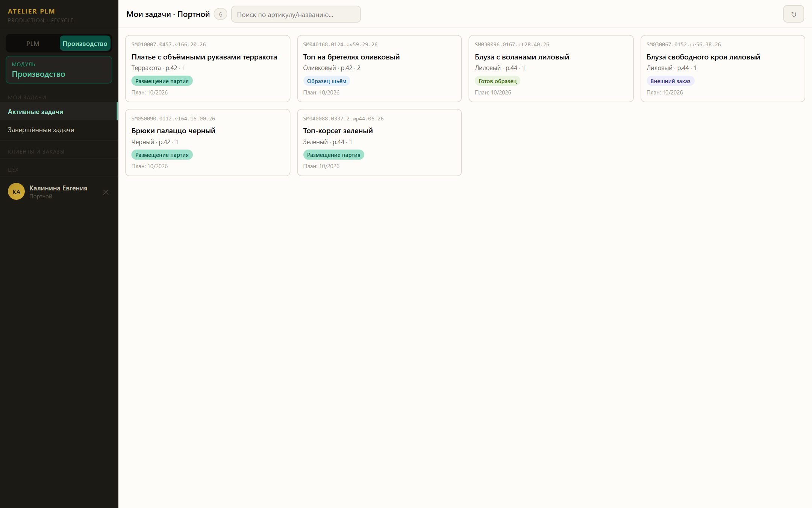Open card Блуза свободного кроя лиловый
This screenshot has width=812, height=508.
tap(723, 68)
